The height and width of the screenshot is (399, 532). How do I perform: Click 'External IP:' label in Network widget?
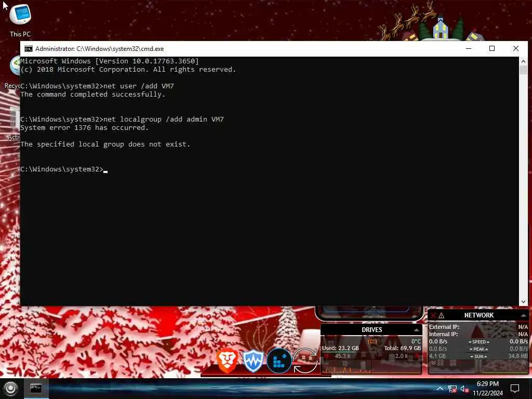(444, 327)
